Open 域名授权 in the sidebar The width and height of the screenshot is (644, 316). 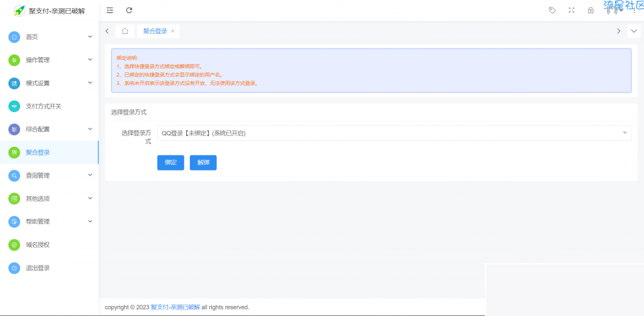(38, 245)
